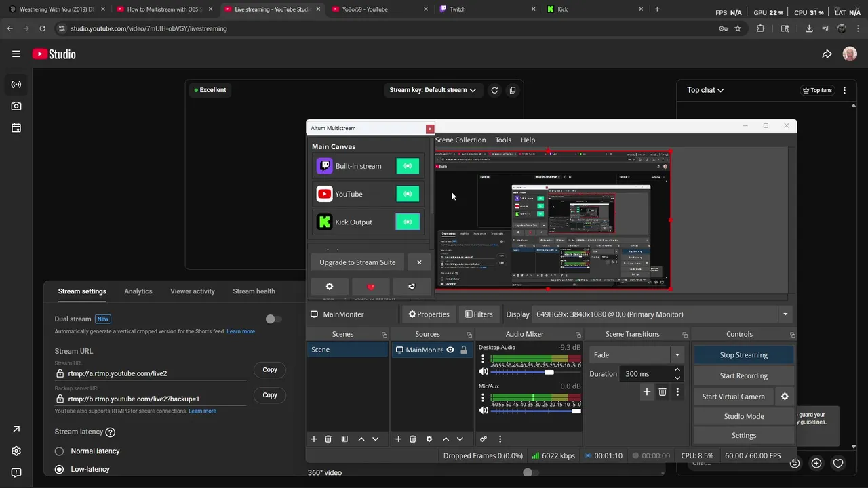Enable Studio Mode in OBS
This screenshot has width=868, height=488.
click(743, 416)
